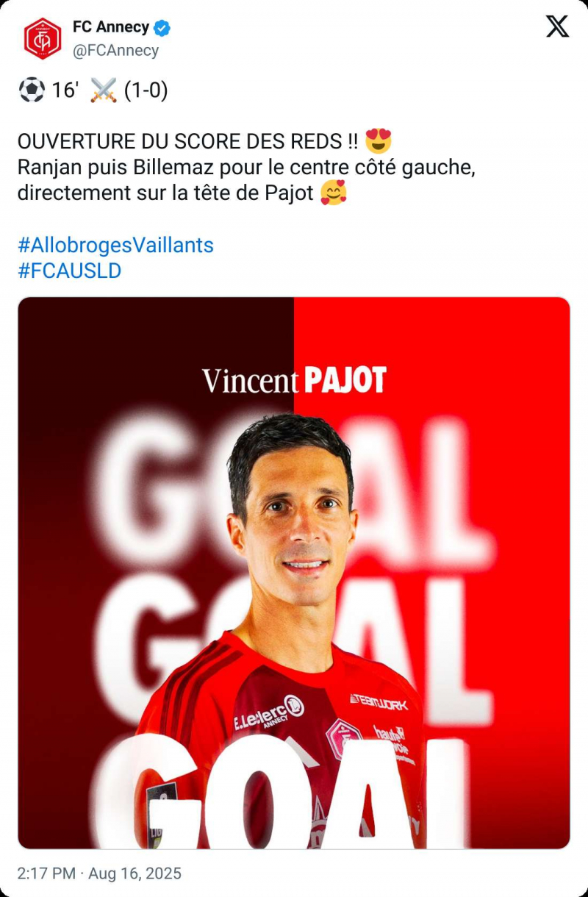Screen dimensions: 588x897
Task: Click the heart-eyes emoji after REDS
Action: tap(378, 140)
